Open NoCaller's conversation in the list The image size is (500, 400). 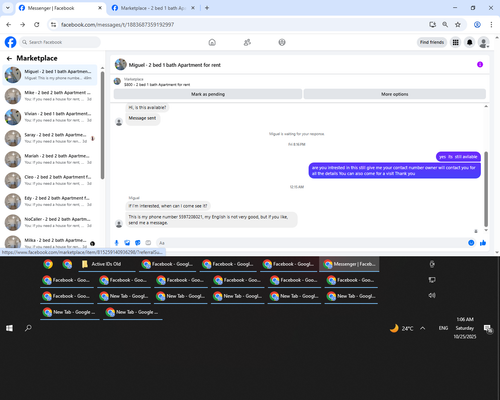point(50,222)
